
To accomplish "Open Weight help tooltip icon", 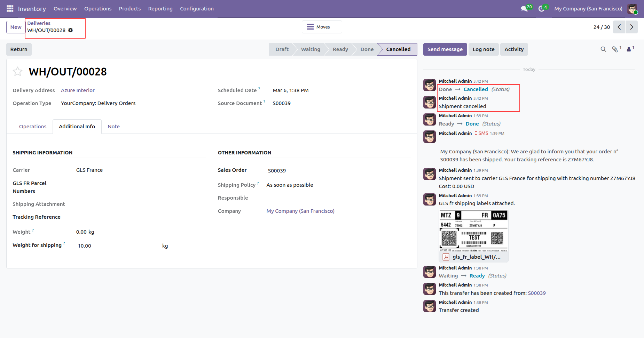I will 33,230.
